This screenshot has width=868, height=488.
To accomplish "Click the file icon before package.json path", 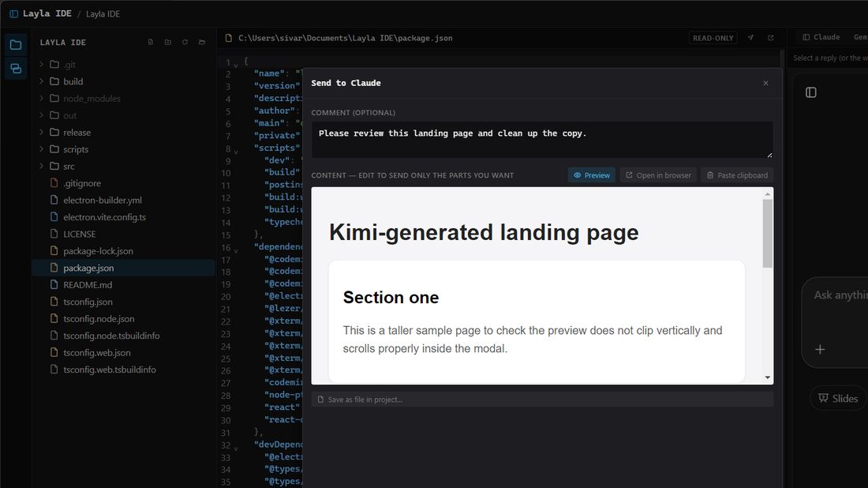I will 229,38.
